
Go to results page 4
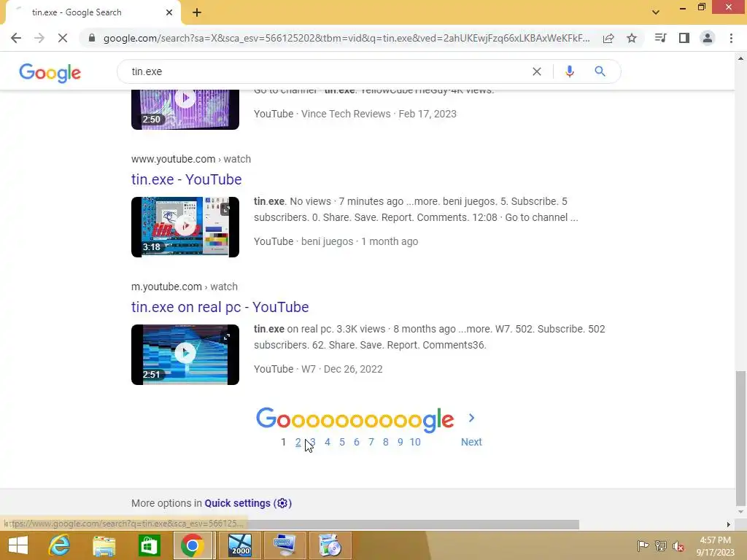(x=328, y=442)
